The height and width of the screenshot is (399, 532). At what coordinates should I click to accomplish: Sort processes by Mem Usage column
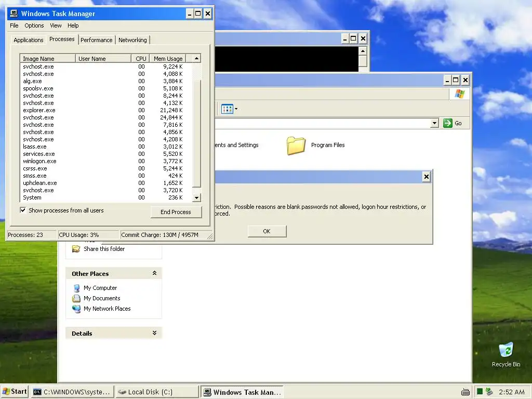168,58
